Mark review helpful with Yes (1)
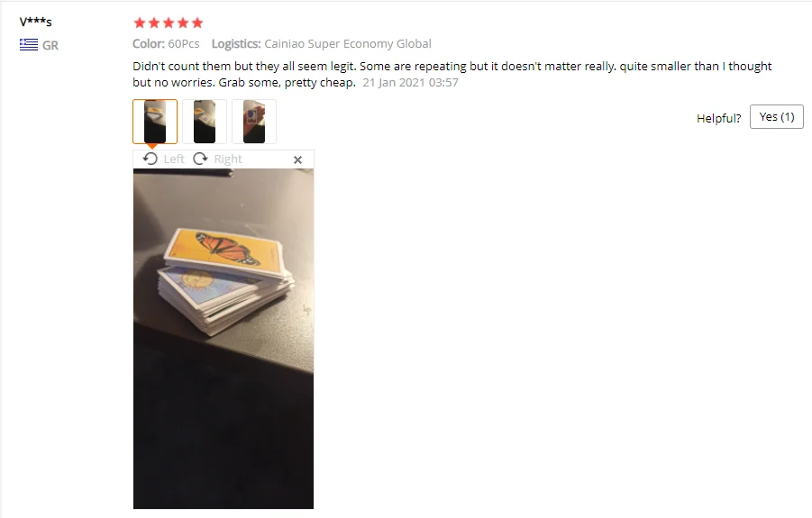 (776, 117)
